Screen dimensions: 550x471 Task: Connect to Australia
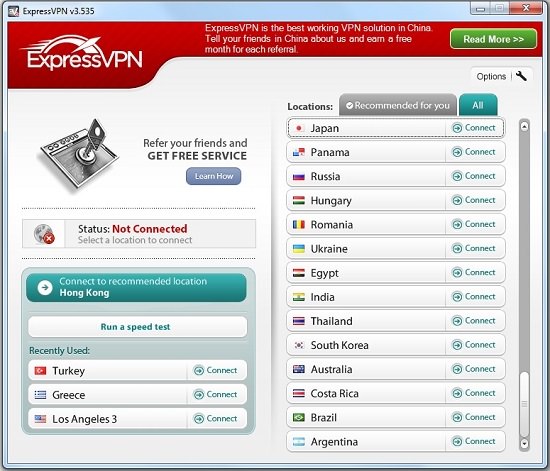(474, 369)
